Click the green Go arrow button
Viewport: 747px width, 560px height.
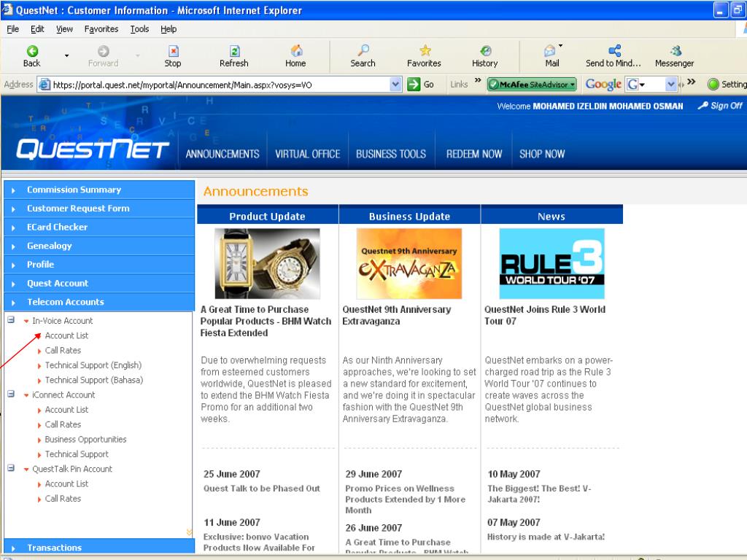(414, 85)
